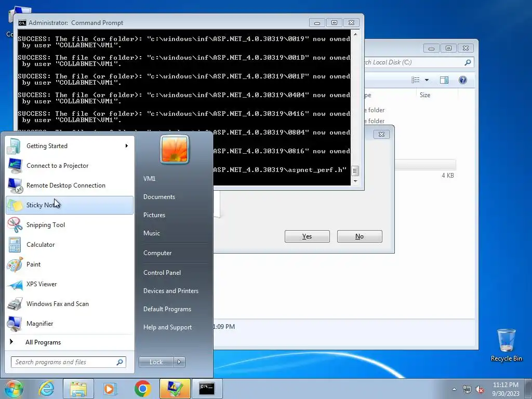Open Internet Explorer from taskbar
Viewport: 532px width, 399px height.
[46, 389]
